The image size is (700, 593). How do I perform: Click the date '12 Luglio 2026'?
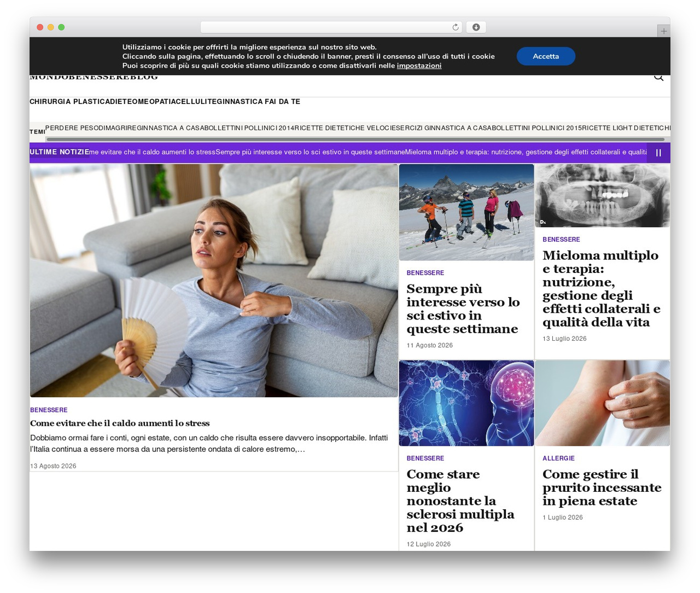click(x=429, y=544)
